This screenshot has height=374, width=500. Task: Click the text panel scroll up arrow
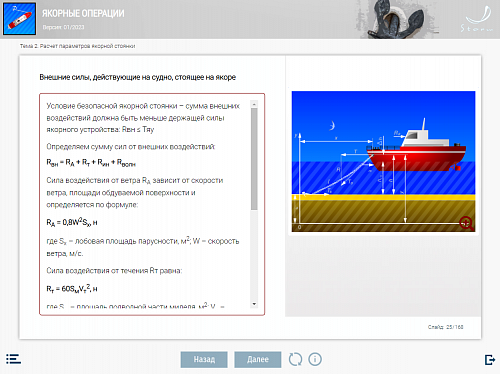coord(254,104)
